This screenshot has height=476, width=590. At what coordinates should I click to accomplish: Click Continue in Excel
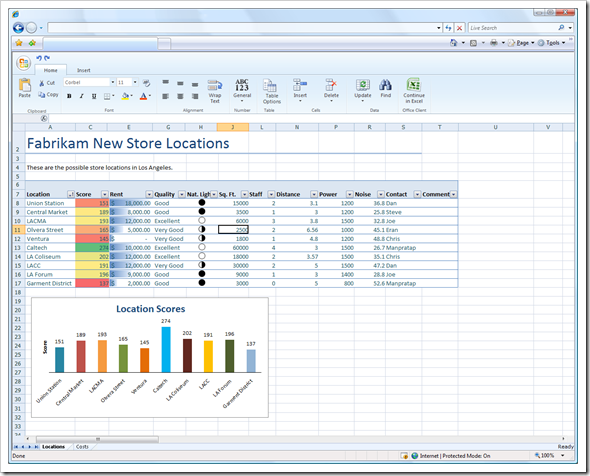coord(414,91)
